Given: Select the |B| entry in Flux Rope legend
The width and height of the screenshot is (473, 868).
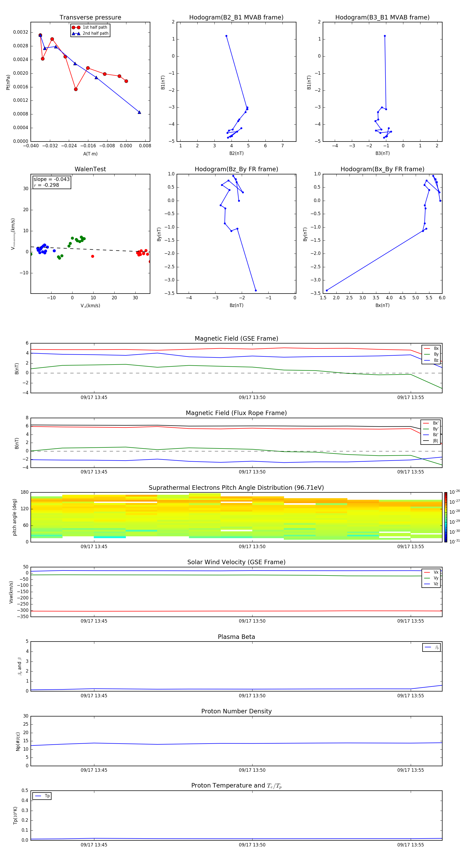Looking at the screenshot, I should click(435, 441).
